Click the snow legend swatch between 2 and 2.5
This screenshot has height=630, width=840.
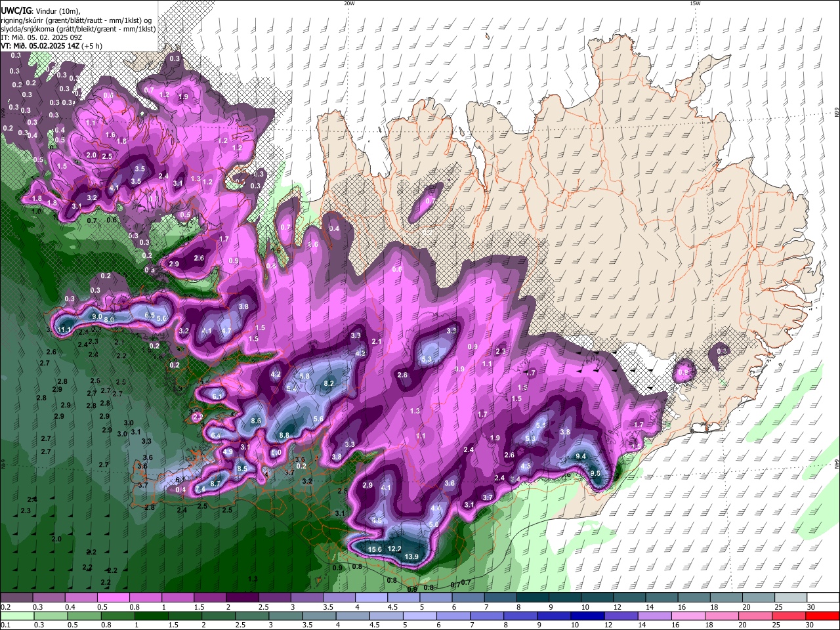point(242,598)
